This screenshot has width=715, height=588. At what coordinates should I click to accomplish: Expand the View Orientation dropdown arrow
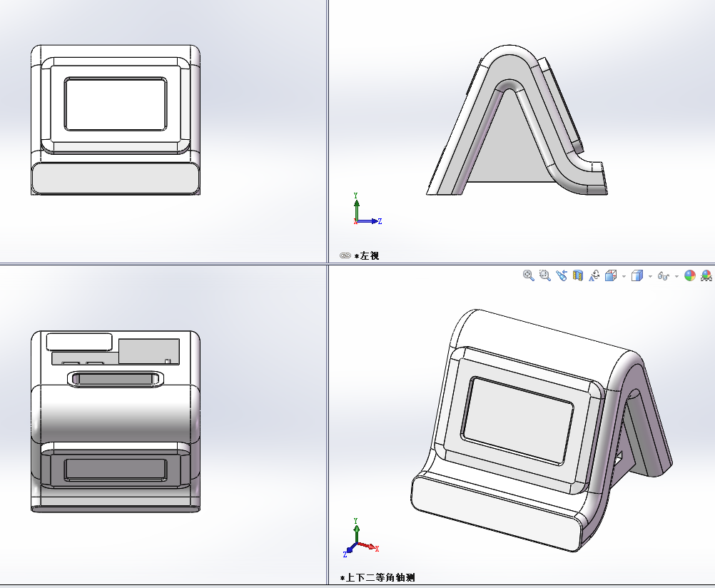624,276
